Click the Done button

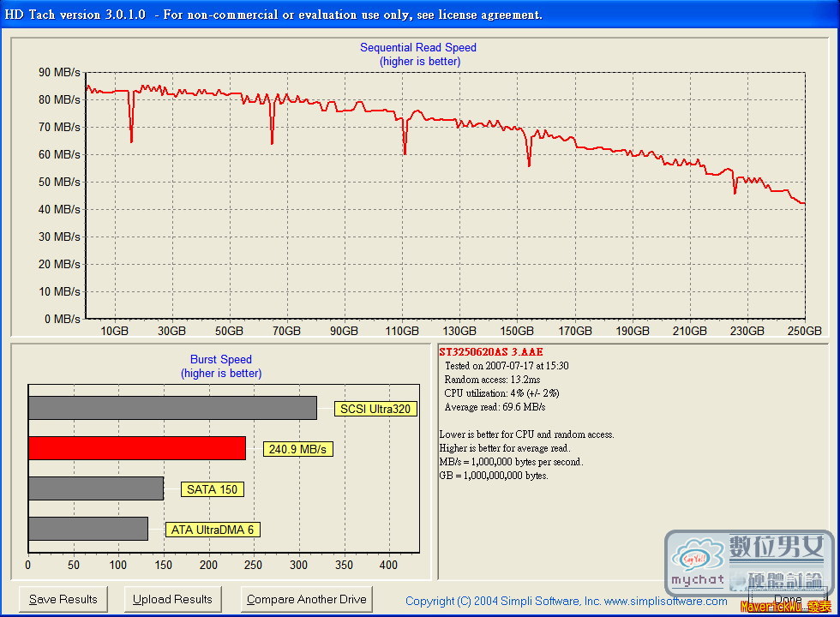click(787, 600)
